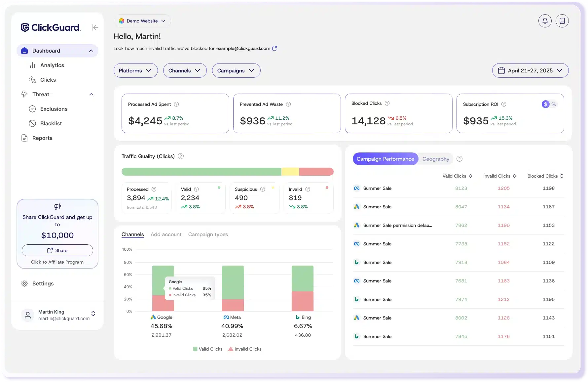
Task: Open Settings via the gear icon
Action: pyautogui.click(x=24, y=283)
